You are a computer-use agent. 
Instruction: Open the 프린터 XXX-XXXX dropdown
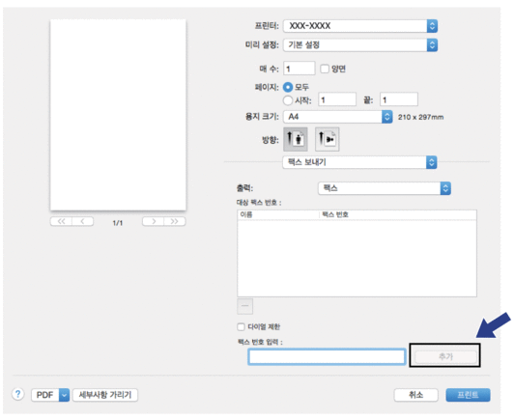tap(360, 26)
